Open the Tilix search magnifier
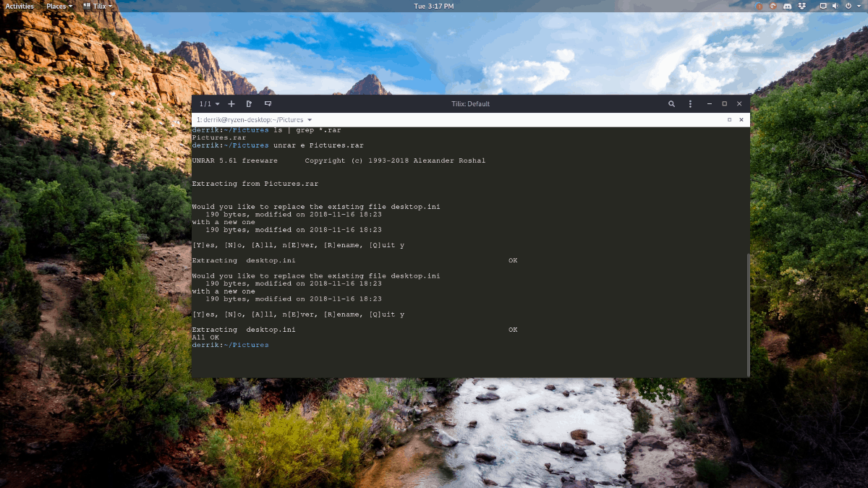Image resolution: width=868 pixels, height=488 pixels. pyautogui.click(x=671, y=104)
